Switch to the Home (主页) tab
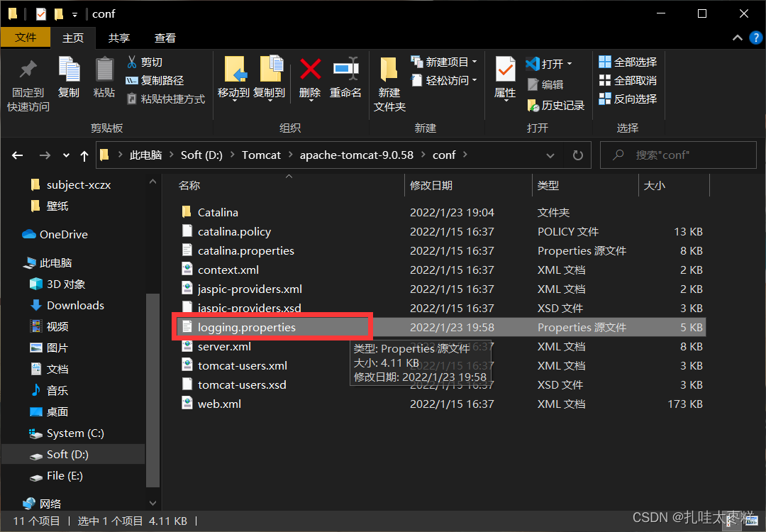 [x=73, y=38]
